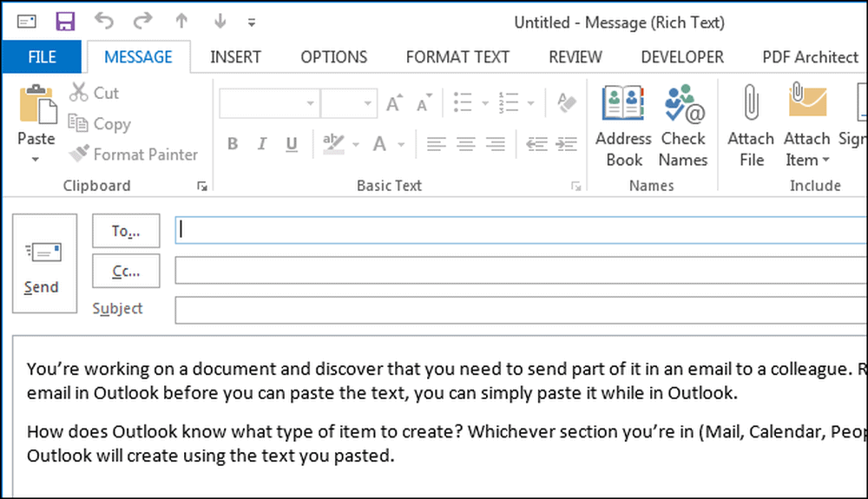Open the PDF Architect tab
Image resolution: width=868 pixels, height=499 pixels.
pyautogui.click(x=811, y=57)
